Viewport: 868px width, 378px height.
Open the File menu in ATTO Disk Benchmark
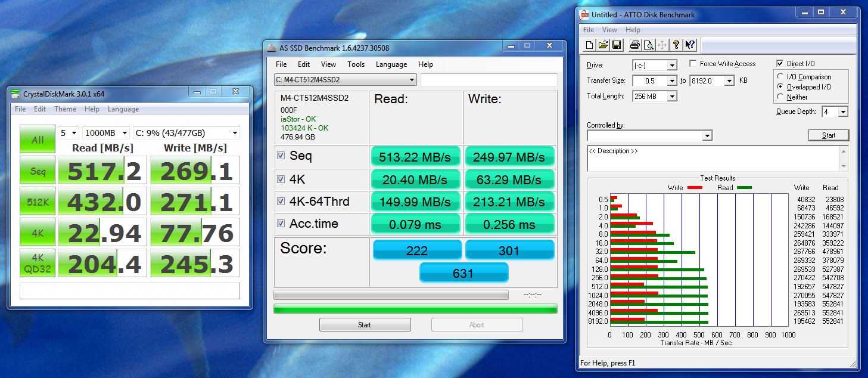coord(589,30)
